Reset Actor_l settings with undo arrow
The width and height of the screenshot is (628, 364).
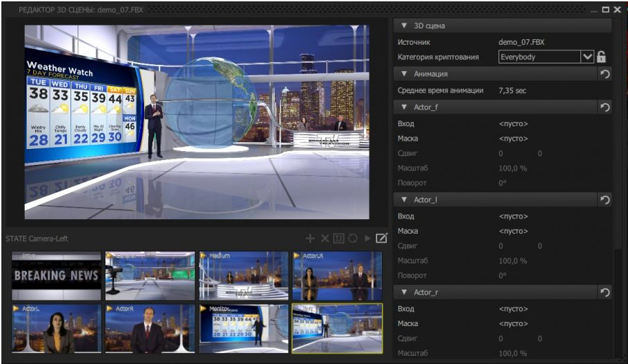tap(605, 200)
